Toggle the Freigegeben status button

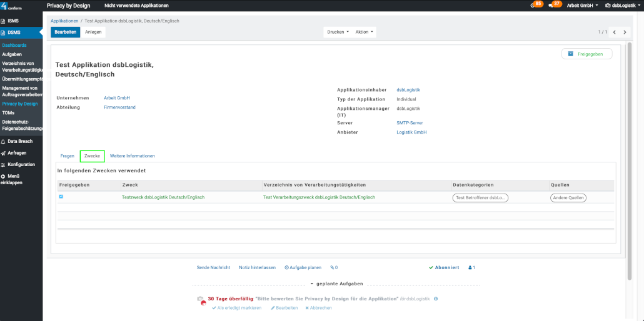click(x=586, y=54)
